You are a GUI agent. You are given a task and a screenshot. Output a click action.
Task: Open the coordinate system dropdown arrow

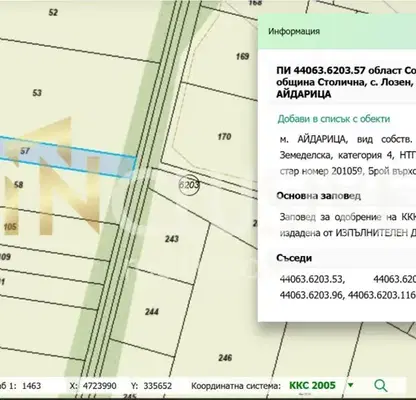(x=350, y=385)
